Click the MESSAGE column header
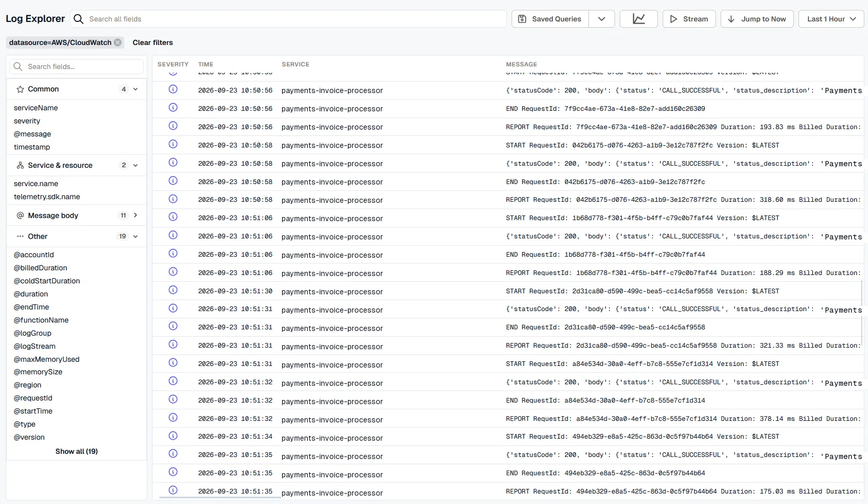Viewport: 868px width, 504px height. [x=521, y=64]
